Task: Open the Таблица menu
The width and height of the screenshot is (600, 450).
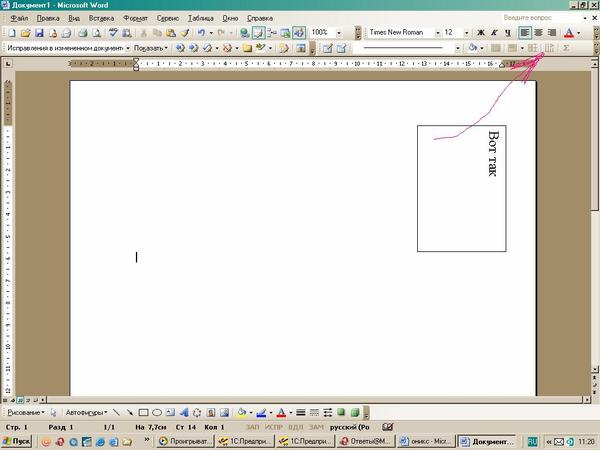Action: pos(201,19)
